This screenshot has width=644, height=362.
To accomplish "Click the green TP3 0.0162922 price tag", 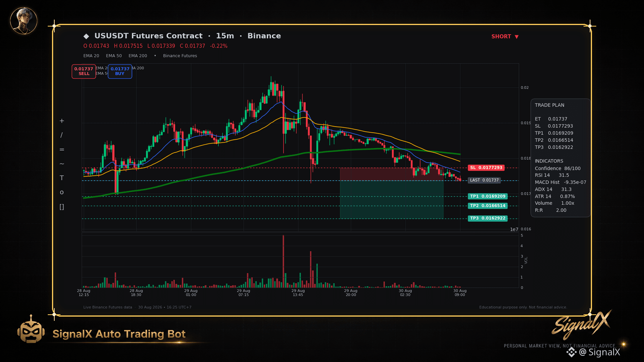I will tap(488, 218).
